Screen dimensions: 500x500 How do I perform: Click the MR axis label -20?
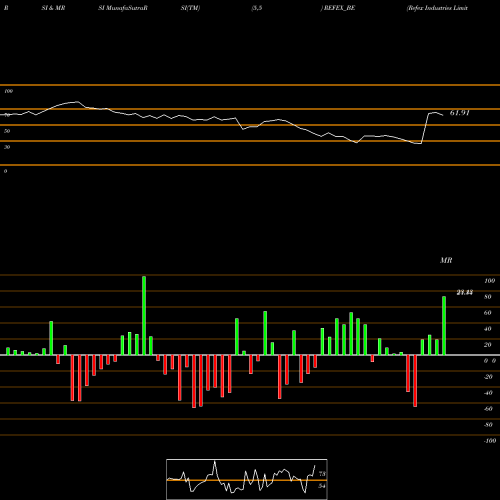(x=488, y=377)
